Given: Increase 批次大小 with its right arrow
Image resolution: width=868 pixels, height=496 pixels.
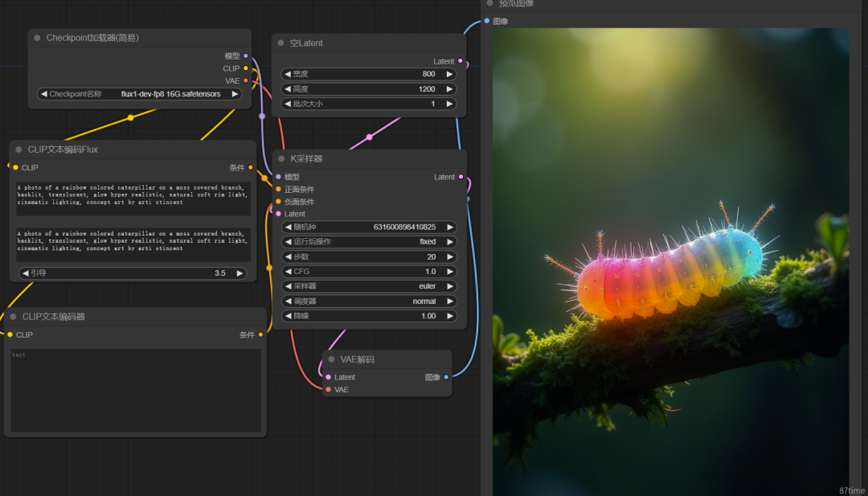Looking at the screenshot, I should pos(449,104).
